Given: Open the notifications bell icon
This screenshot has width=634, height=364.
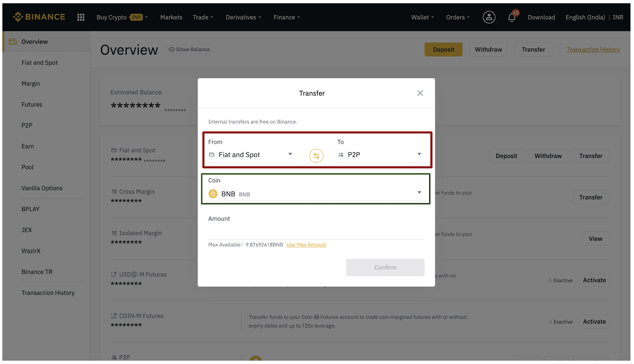Looking at the screenshot, I should tap(512, 17).
